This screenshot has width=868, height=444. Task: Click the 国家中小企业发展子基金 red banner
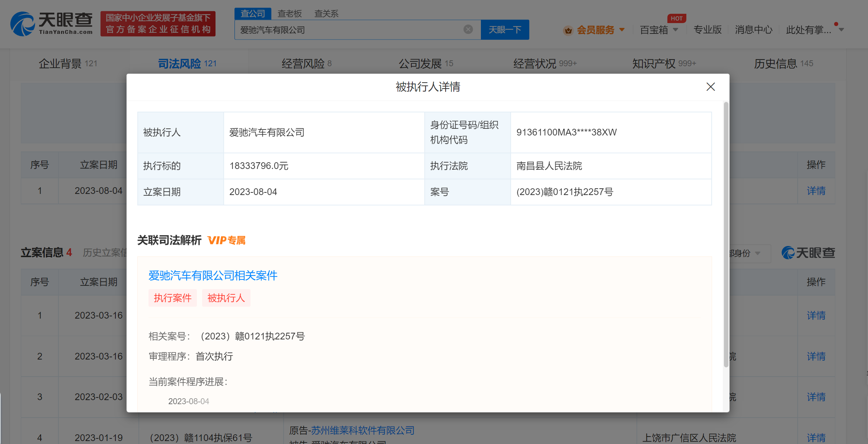click(x=158, y=24)
